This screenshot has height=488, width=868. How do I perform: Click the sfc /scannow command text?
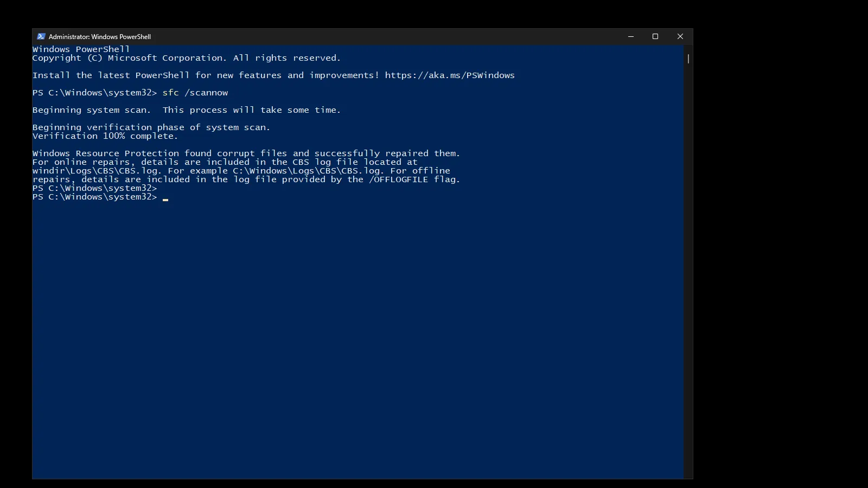click(195, 92)
